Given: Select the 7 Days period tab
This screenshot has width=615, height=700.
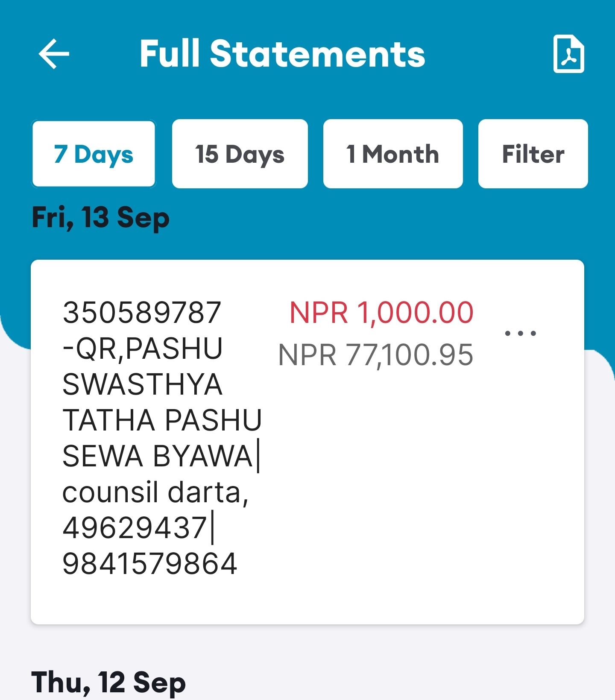Looking at the screenshot, I should (x=94, y=154).
